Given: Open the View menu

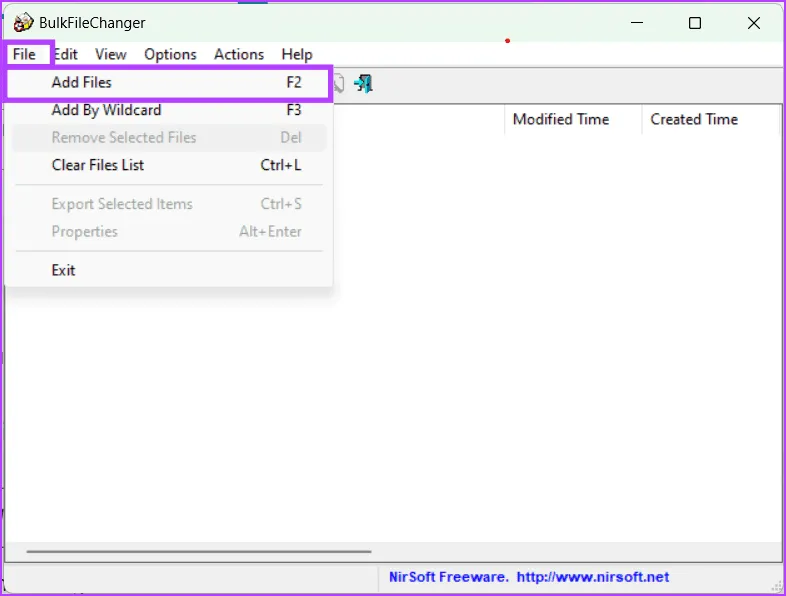Looking at the screenshot, I should pyautogui.click(x=111, y=54).
